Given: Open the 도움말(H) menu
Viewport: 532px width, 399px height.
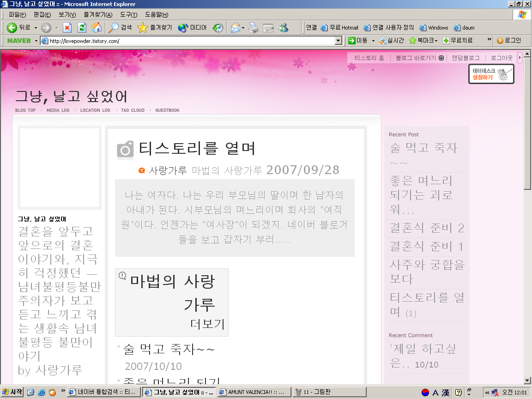Looking at the screenshot, I should coord(157,15).
